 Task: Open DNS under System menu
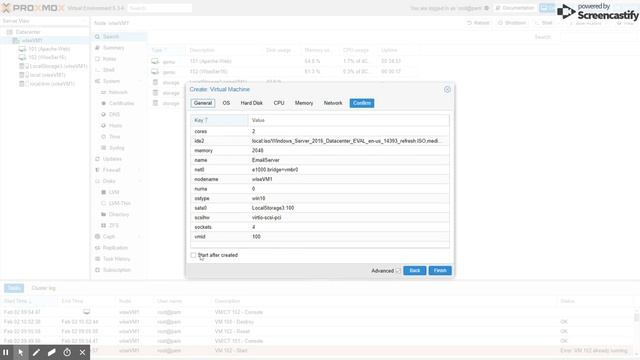tap(114, 114)
